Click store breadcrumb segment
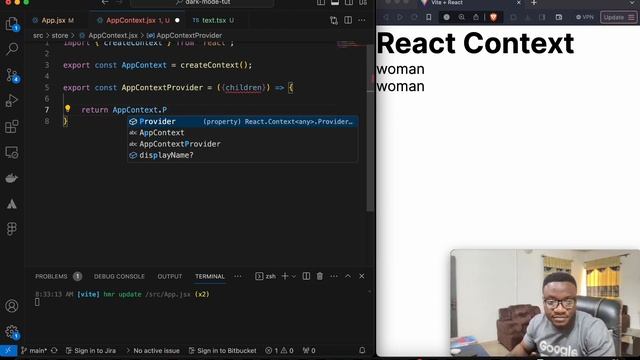The image size is (640, 360). [60, 36]
